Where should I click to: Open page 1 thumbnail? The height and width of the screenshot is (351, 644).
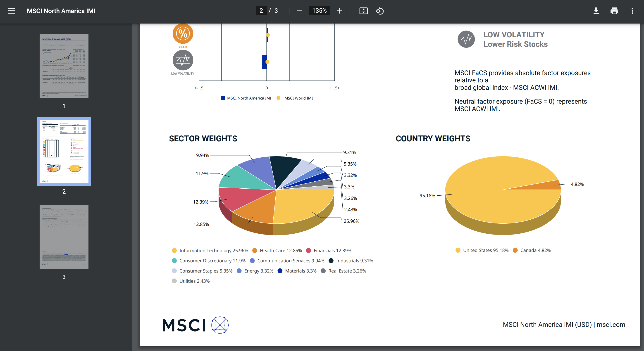point(64,66)
